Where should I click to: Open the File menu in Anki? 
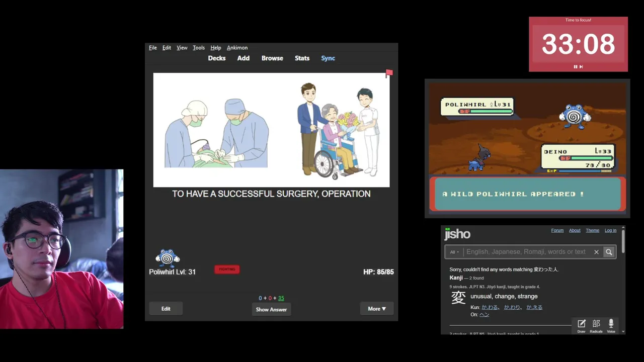[153, 48]
